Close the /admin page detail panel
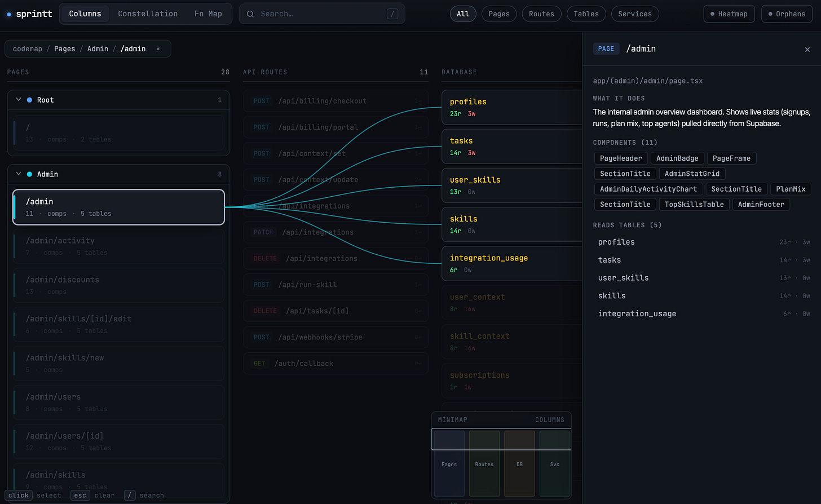The width and height of the screenshot is (821, 504). 807,50
